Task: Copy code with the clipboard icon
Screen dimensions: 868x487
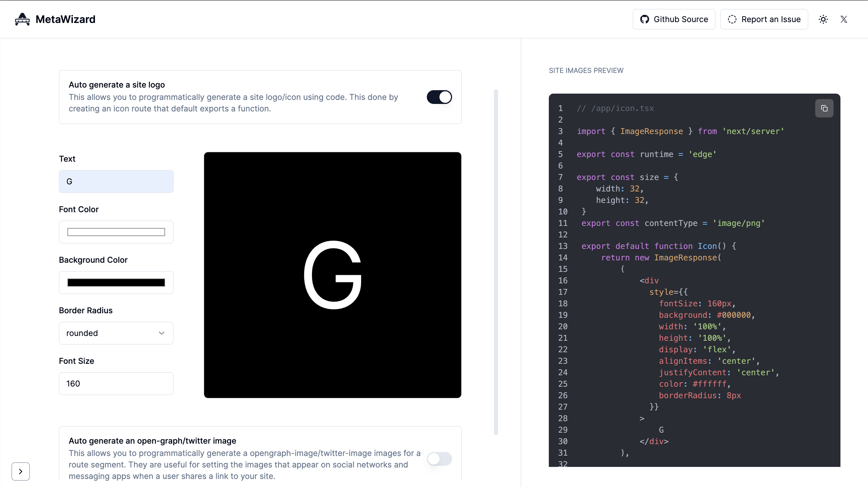Action: (x=824, y=108)
